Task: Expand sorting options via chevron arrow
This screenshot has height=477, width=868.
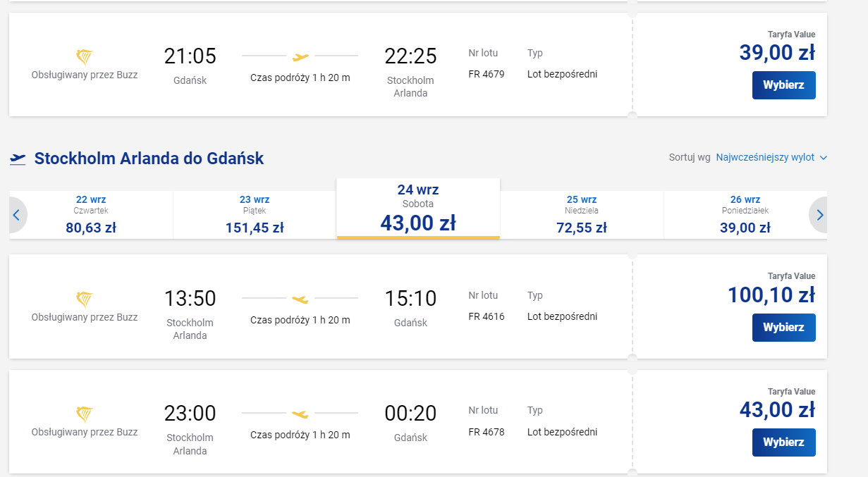Action: 824,158
